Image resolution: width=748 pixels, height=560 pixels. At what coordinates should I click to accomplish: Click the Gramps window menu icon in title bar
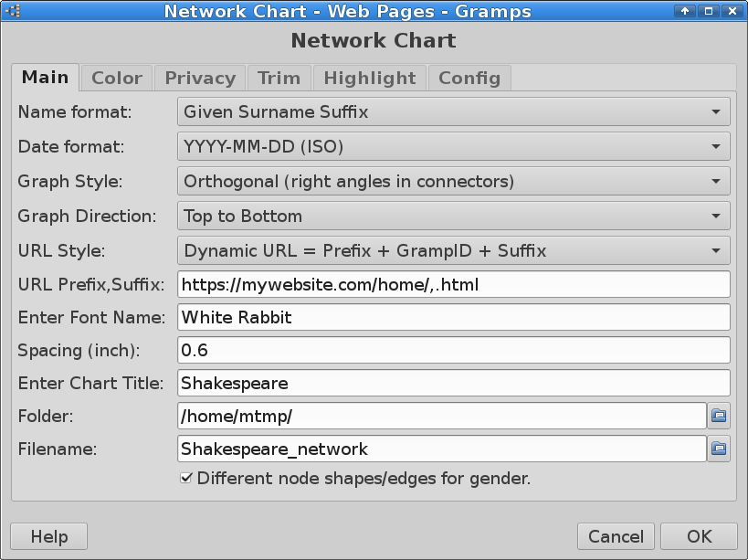pyautogui.click(x=15, y=10)
